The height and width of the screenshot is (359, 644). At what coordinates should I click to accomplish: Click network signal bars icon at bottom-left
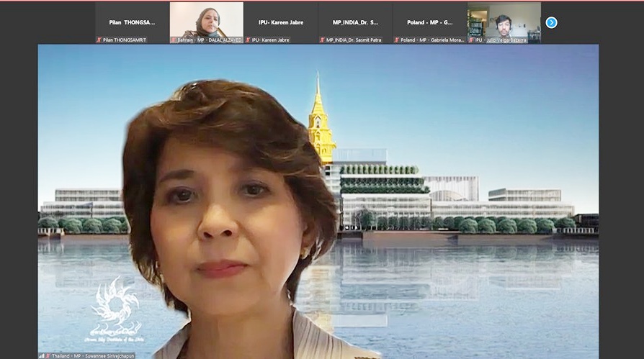(41, 355)
